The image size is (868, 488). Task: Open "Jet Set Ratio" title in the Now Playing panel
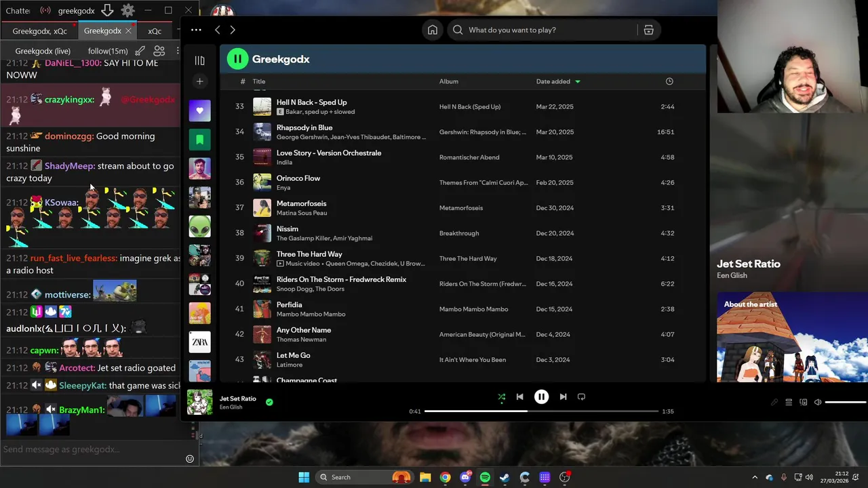click(749, 264)
